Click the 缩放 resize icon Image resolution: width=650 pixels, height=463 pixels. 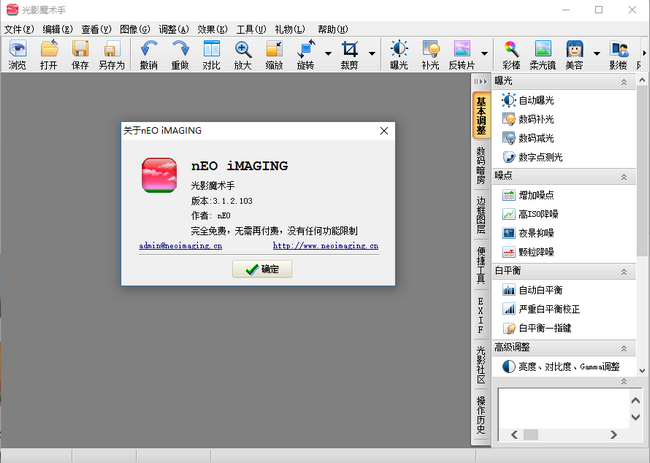tap(274, 55)
